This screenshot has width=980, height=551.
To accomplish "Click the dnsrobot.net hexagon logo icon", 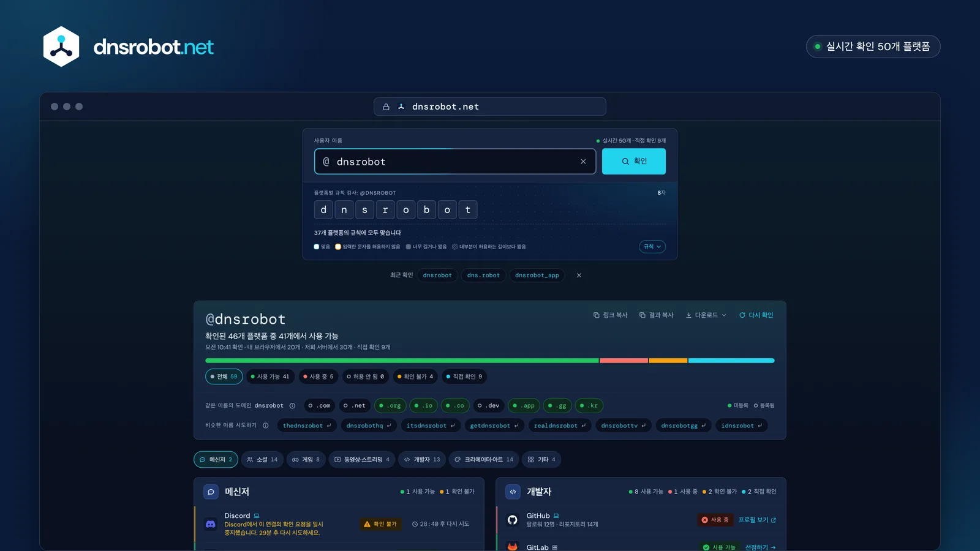I will coord(61,47).
